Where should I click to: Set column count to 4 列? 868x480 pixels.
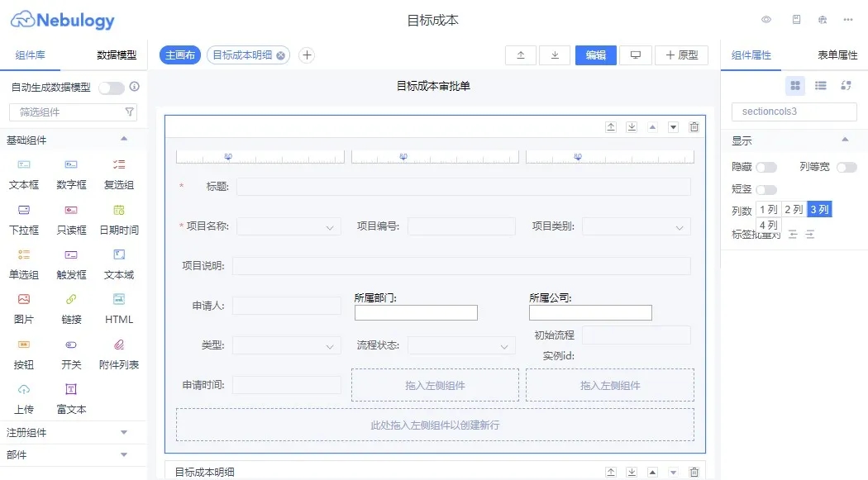point(768,225)
